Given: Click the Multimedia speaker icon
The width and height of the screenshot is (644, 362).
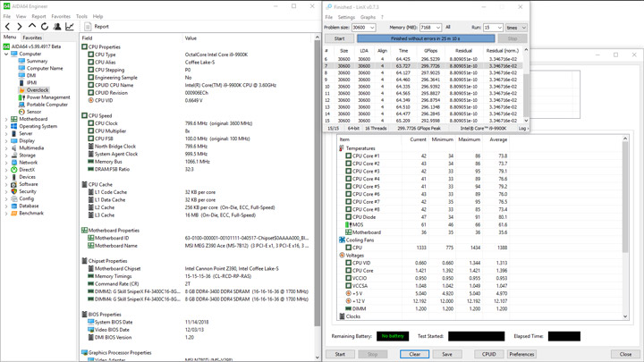Looking at the screenshot, I should (14, 148).
